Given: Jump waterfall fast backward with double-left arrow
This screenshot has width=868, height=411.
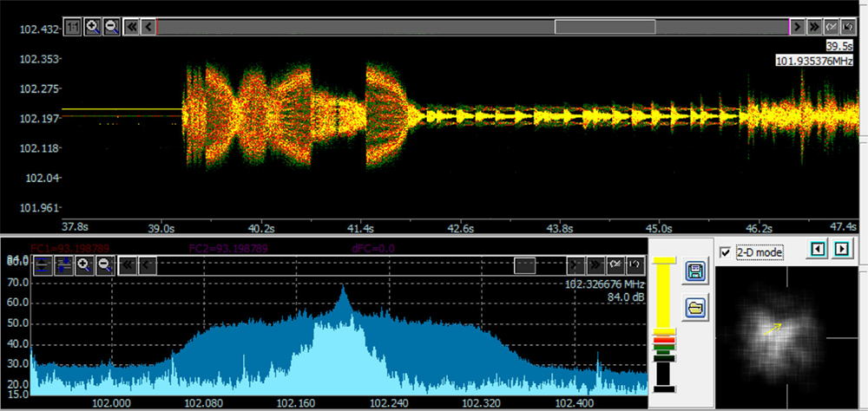Looking at the screenshot, I should tap(132, 27).
